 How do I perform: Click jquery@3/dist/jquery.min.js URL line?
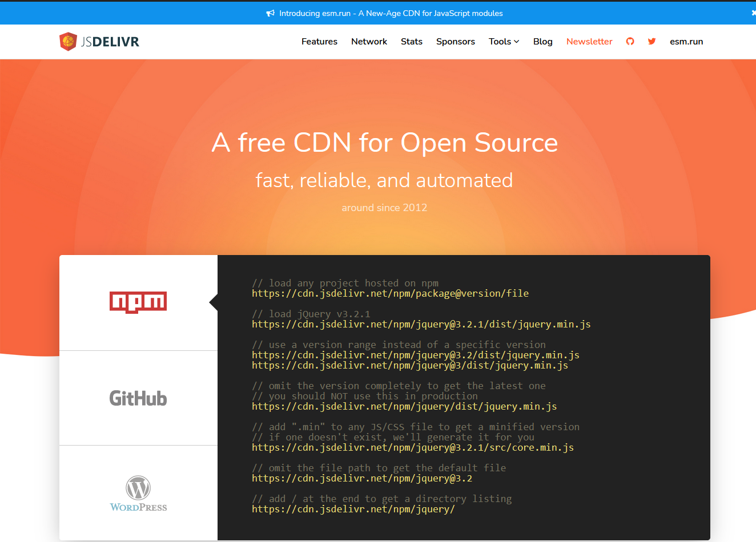tap(410, 365)
